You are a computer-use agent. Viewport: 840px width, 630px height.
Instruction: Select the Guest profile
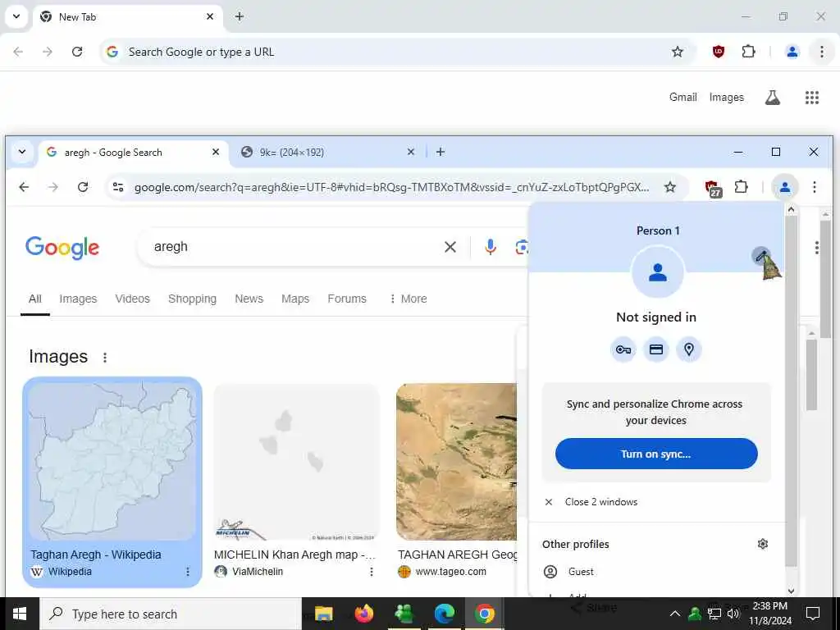click(656, 572)
